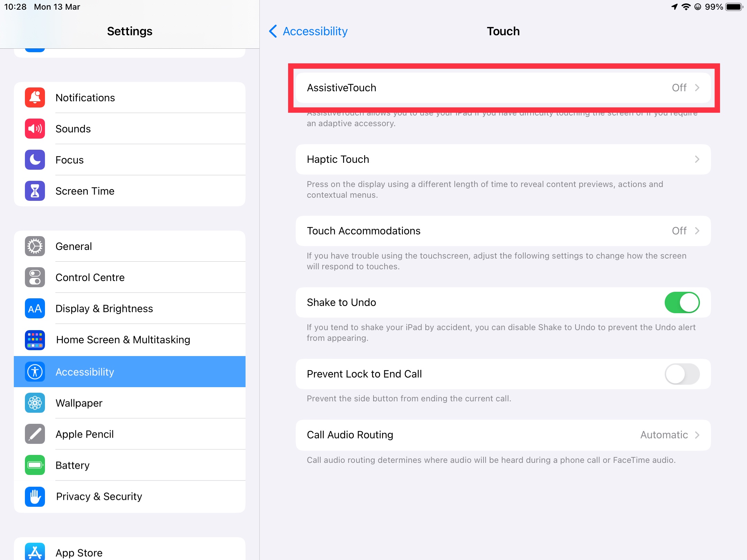Click the Sounds speaker icon
The height and width of the screenshot is (560, 747).
tap(35, 129)
